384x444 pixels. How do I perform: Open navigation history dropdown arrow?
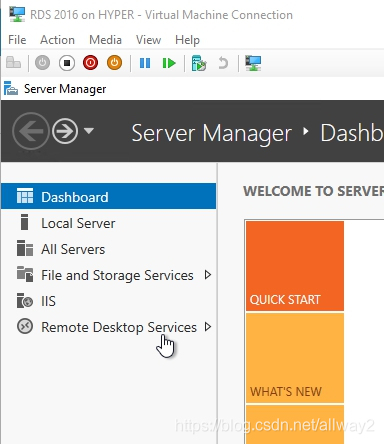coord(89,131)
